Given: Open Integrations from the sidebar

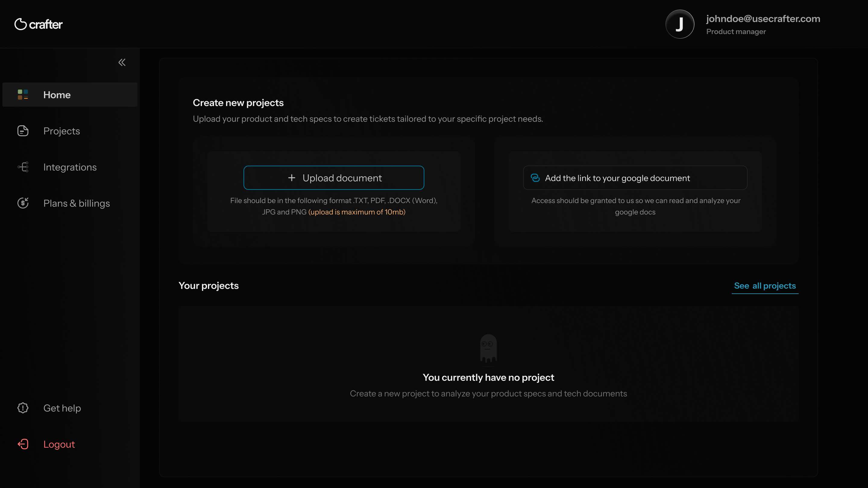Looking at the screenshot, I should pyautogui.click(x=70, y=167).
